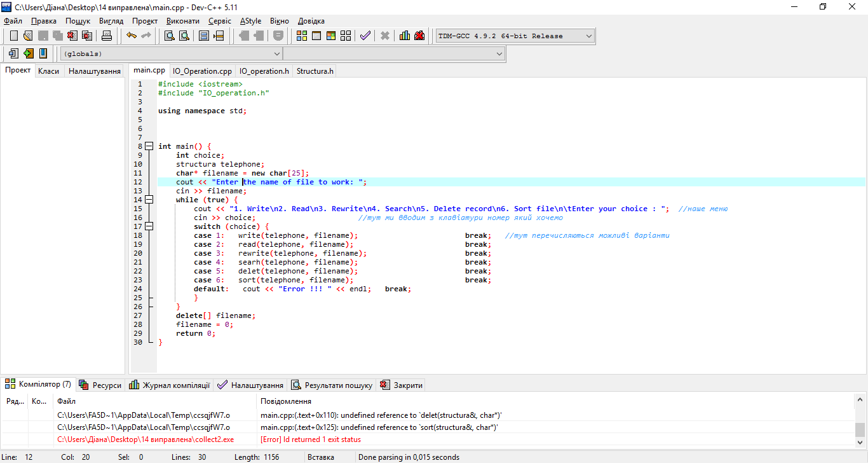868x463 pixels.
Task: Open the Проект menu
Action: (145, 21)
